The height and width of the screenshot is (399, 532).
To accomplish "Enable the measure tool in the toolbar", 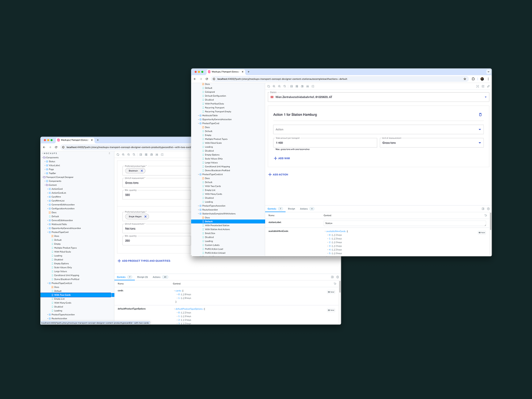I will point(307,86).
